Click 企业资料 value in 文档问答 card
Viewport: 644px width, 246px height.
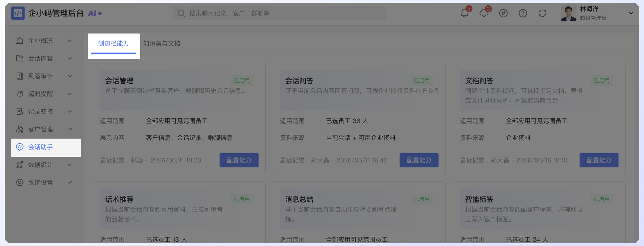tap(518, 138)
